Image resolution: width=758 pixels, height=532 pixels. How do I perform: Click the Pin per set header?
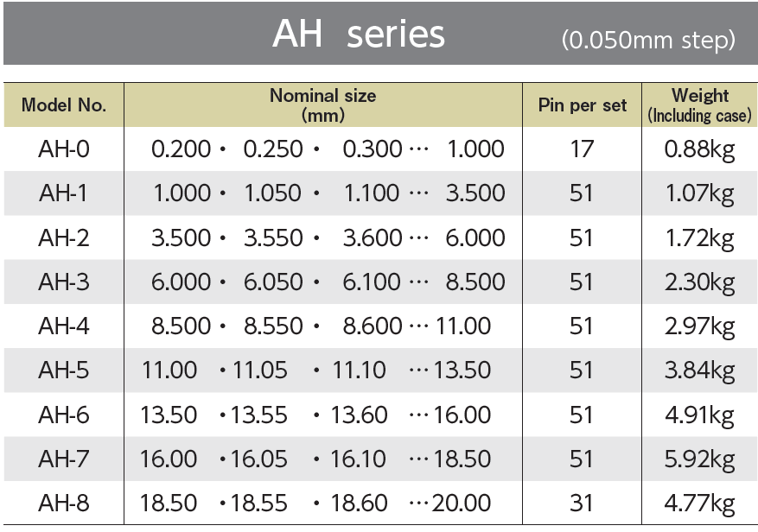pos(582,104)
